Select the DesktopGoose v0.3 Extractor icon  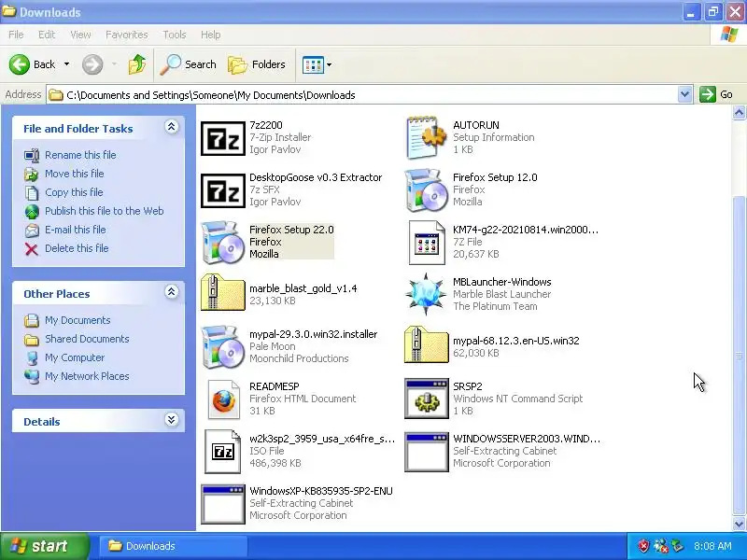223,190
